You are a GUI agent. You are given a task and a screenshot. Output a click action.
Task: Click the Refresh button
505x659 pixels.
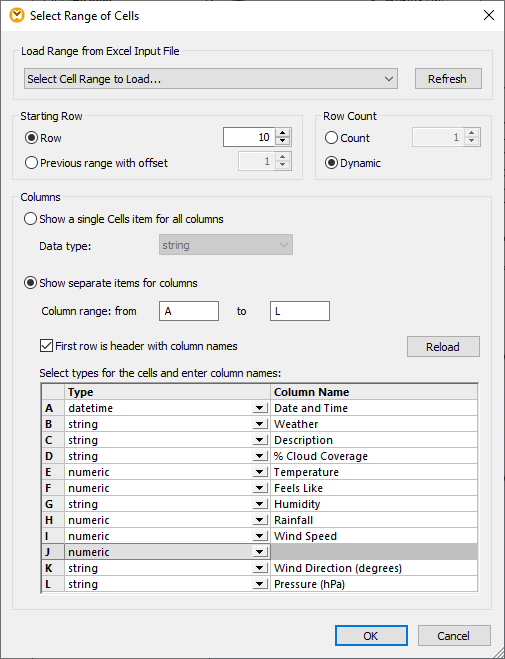pyautogui.click(x=448, y=79)
